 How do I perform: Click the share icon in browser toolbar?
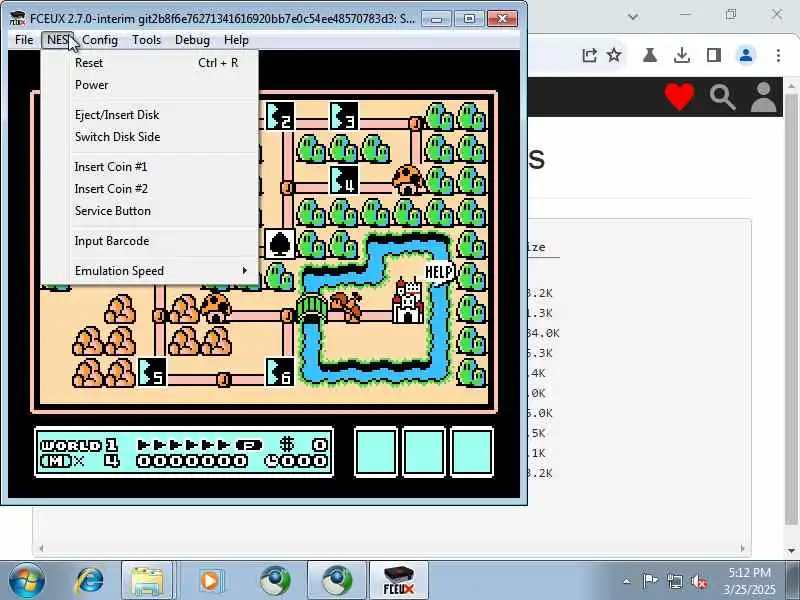tap(589, 55)
